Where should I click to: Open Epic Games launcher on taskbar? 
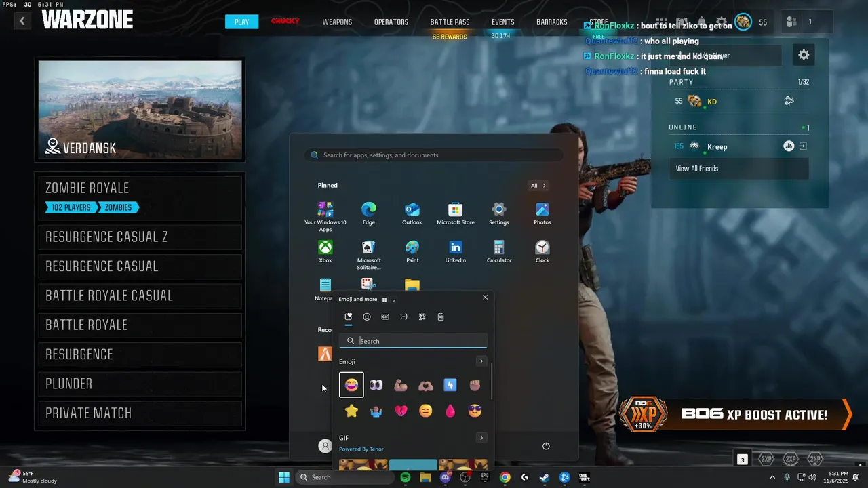click(485, 477)
